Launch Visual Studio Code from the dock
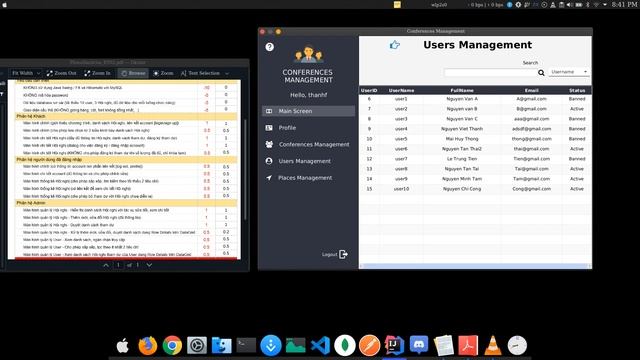Screen dimensions: 640x360 (320, 345)
